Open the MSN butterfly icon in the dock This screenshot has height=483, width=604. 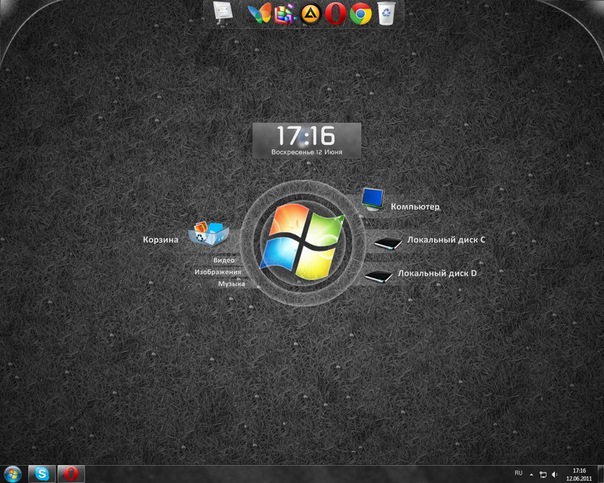click(x=259, y=13)
